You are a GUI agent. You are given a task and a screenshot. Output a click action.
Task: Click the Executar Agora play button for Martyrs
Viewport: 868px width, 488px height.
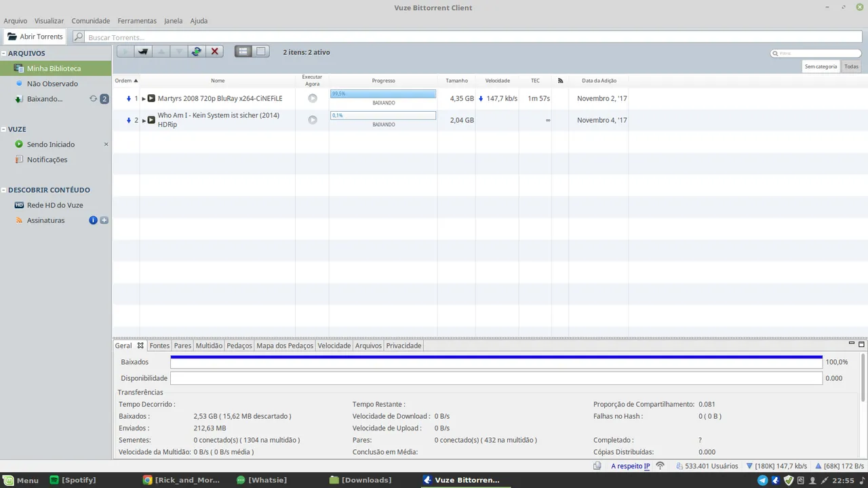click(313, 98)
